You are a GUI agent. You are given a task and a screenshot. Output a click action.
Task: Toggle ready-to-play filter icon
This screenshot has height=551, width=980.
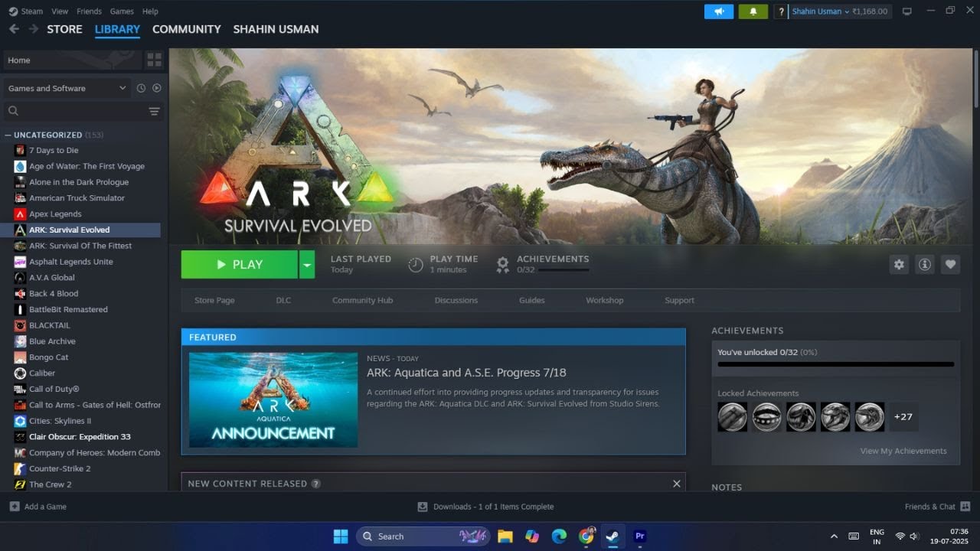point(157,88)
